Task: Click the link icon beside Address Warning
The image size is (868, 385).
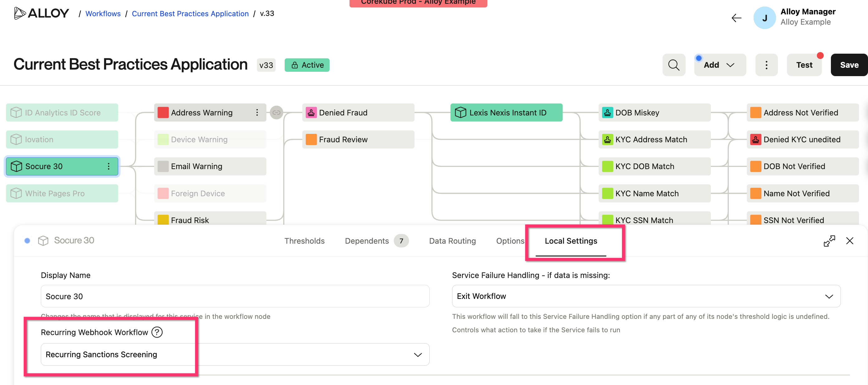Action: pos(276,113)
